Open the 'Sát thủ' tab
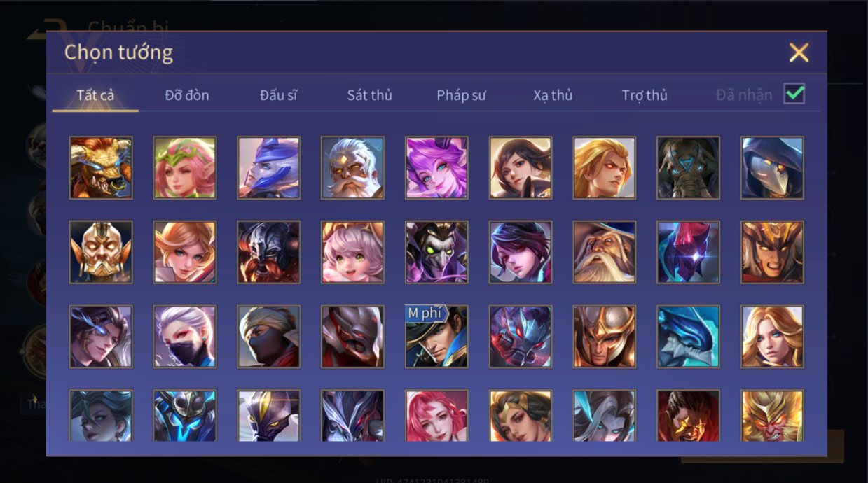 (369, 95)
